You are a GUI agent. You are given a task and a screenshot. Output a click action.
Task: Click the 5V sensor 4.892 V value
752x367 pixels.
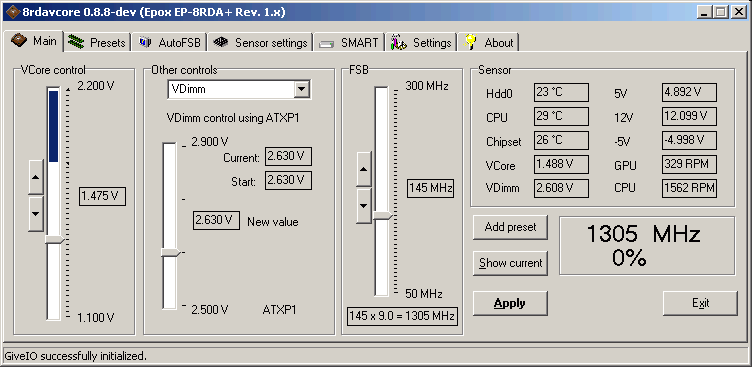pyautogui.click(x=690, y=93)
